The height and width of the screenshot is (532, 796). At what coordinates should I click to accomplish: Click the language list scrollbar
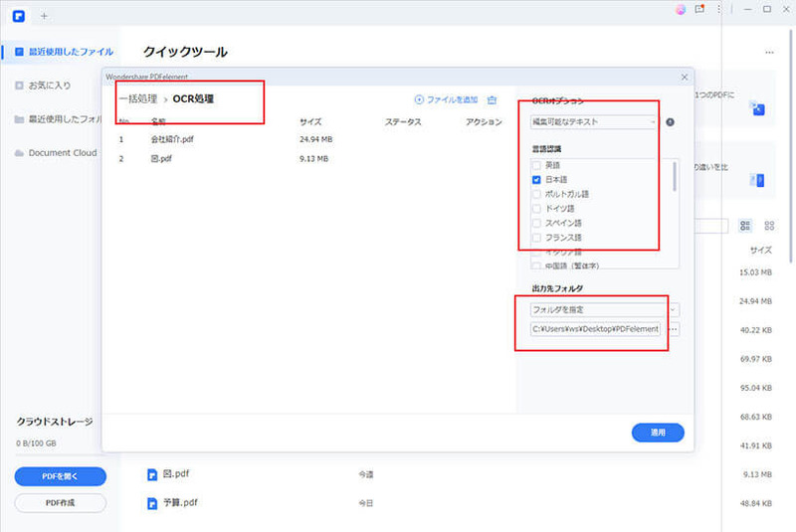point(675,176)
